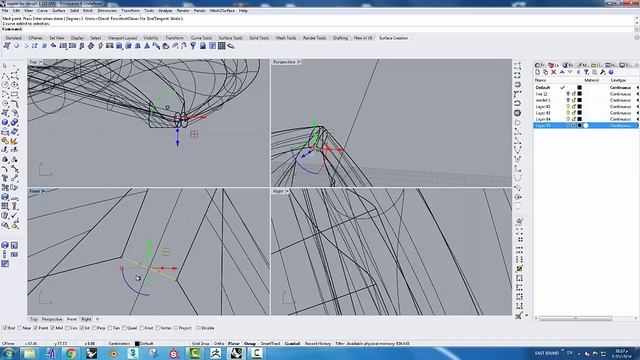Select the Front viewport tab at bottom

[x=71, y=319]
